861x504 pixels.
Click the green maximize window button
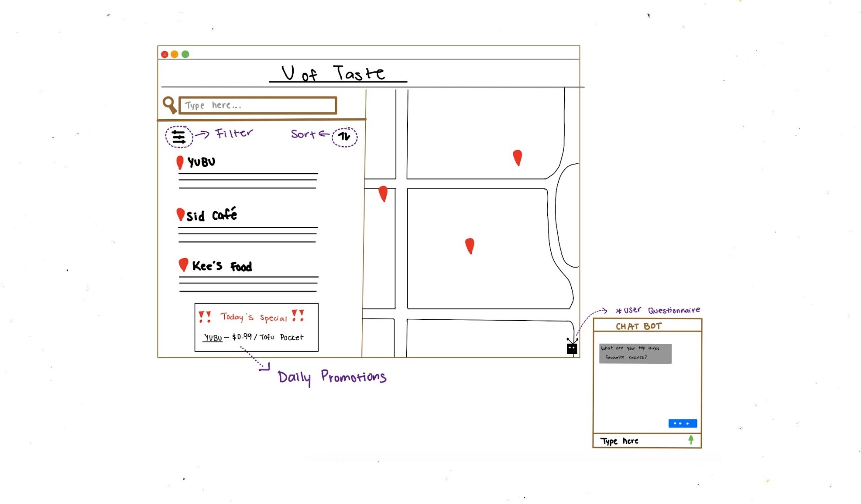[185, 54]
